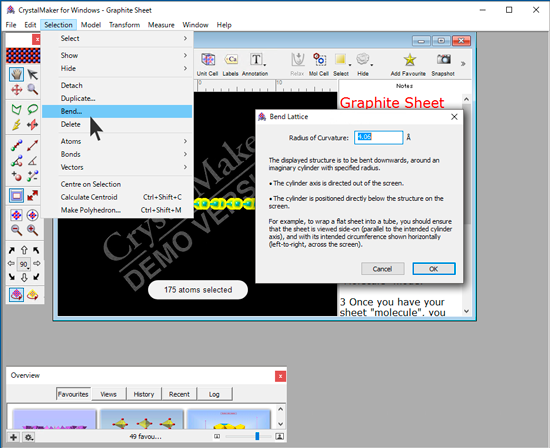Screen dimensions: 550x448
Task: Open the Transform menu
Action: (x=124, y=25)
